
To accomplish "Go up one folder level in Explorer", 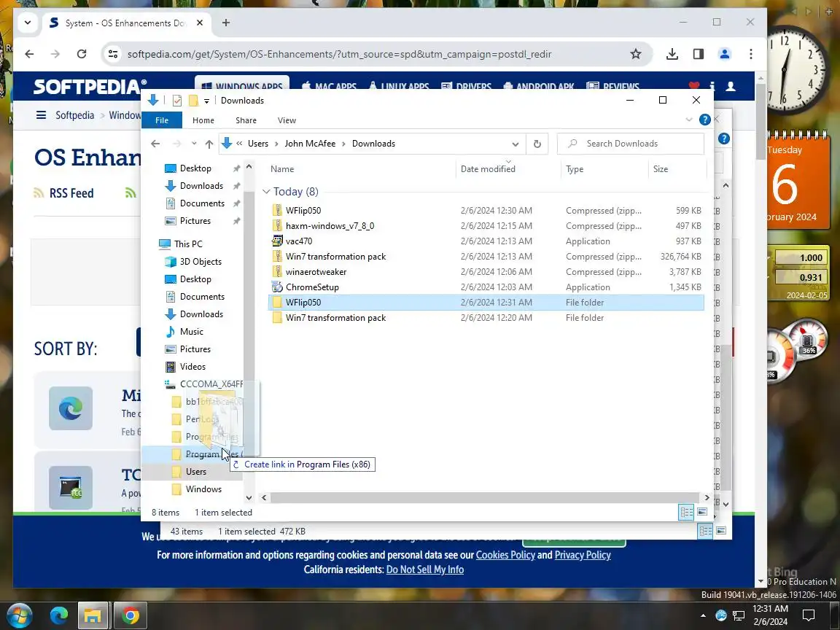I will point(209,144).
